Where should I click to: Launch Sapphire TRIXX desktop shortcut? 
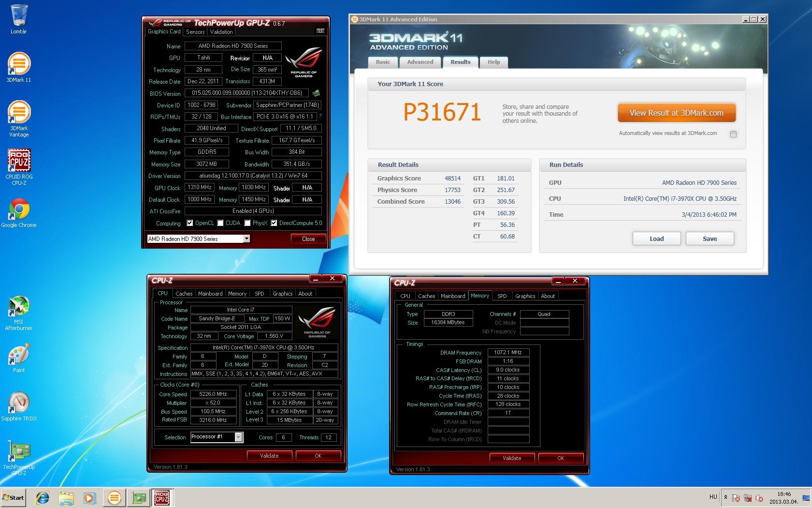18,406
